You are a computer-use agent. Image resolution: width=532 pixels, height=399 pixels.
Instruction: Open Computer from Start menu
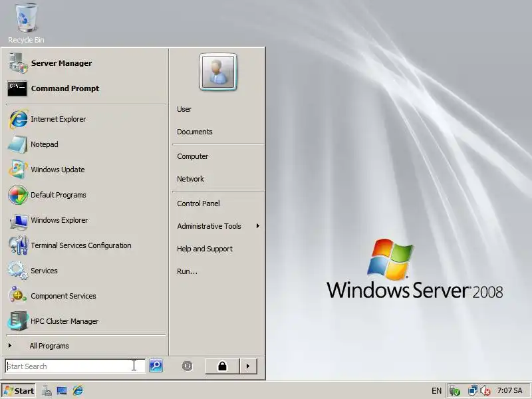coord(192,156)
